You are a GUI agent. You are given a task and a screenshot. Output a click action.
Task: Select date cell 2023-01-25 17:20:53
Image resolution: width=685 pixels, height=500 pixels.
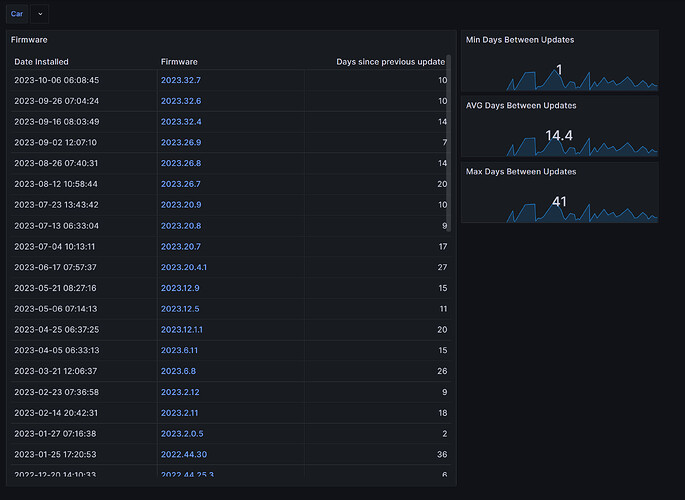coord(55,455)
